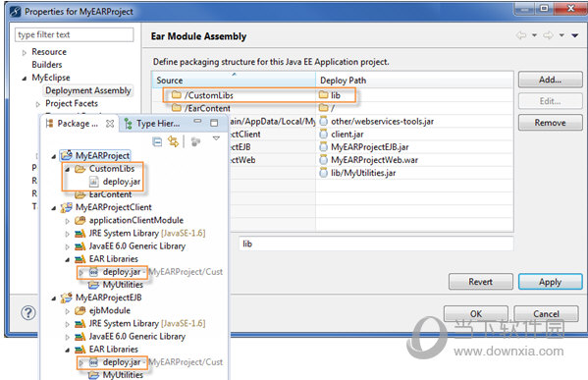Collapse the CustomLibs folder node
The image size is (588, 380).
pyautogui.click(x=68, y=169)
